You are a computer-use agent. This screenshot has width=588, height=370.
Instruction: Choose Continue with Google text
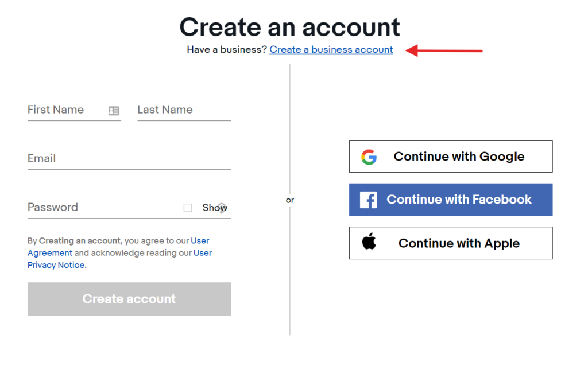pyautogui.click(x=459, y=157)
